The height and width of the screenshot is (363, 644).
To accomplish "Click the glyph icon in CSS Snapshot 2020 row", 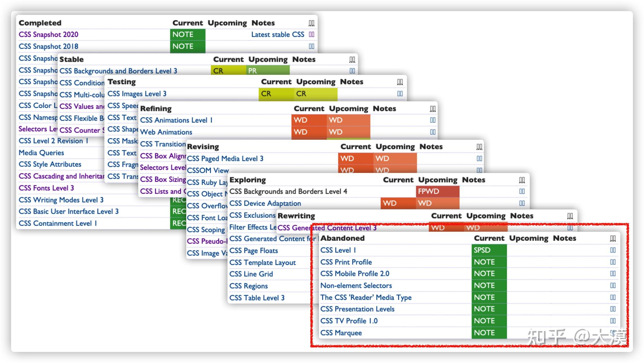I will pos(312,34).
